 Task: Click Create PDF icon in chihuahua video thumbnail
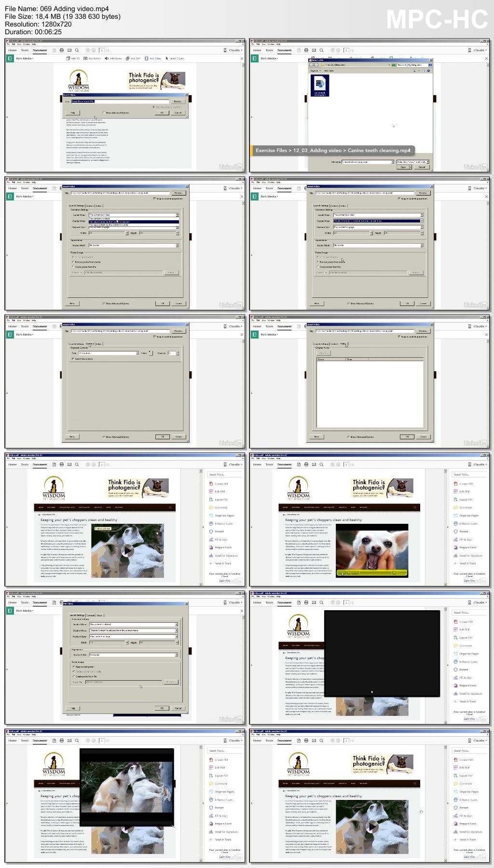point(455,484)
